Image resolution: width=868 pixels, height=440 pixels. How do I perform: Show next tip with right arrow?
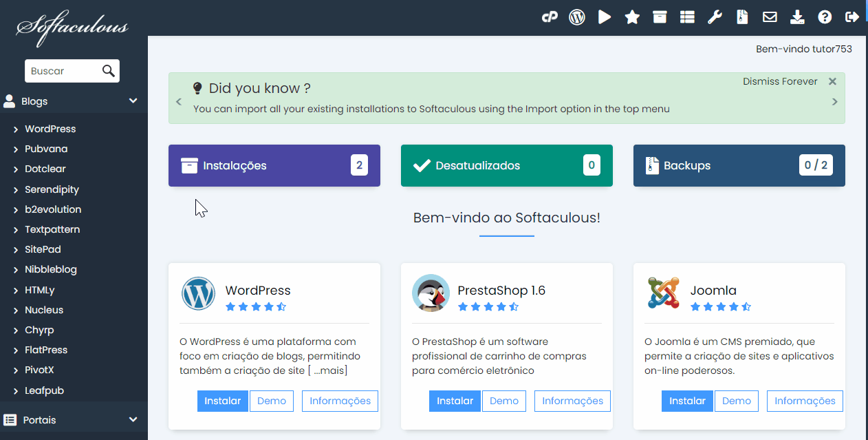coord(835,102)
